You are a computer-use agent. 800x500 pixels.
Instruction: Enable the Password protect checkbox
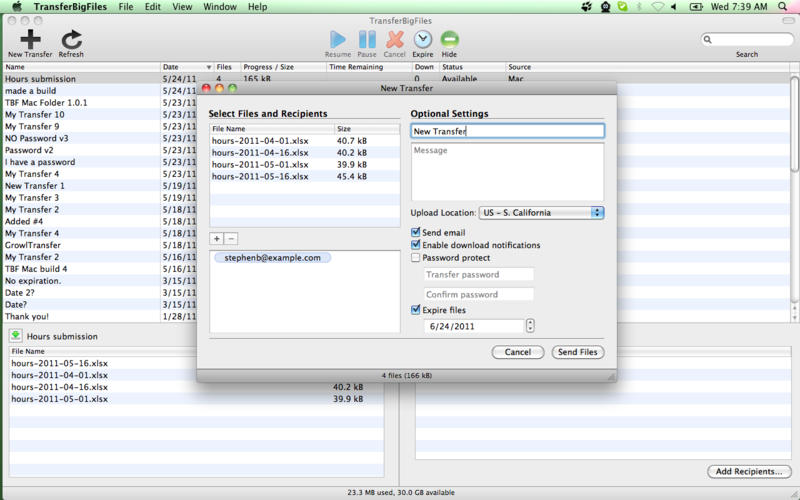(416, 258)
